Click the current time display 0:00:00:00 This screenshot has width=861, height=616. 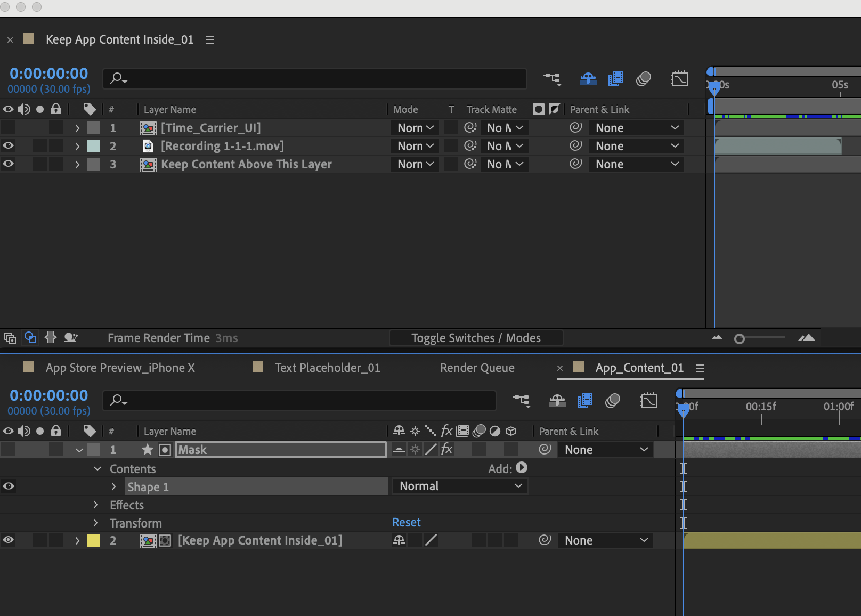(x=48, y=73)
